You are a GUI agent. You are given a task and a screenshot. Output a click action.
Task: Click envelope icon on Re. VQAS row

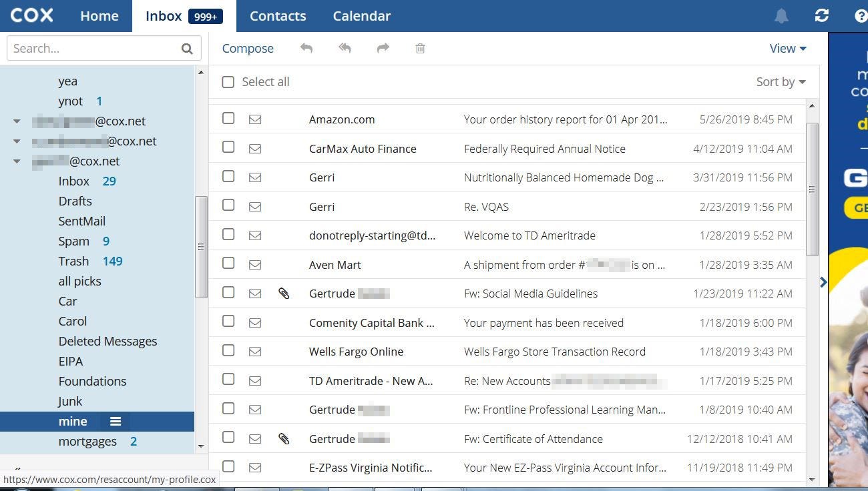click(255, 207)
